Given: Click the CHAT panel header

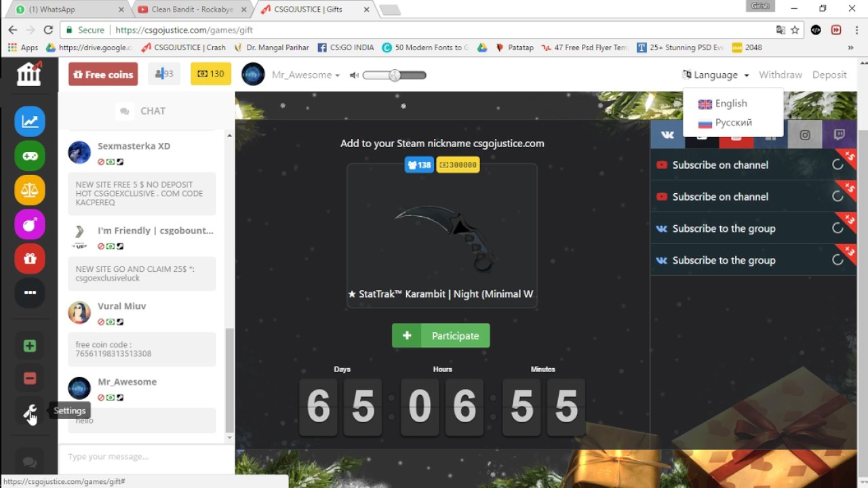Looking at the screenshot, I should tap(146, 110).
